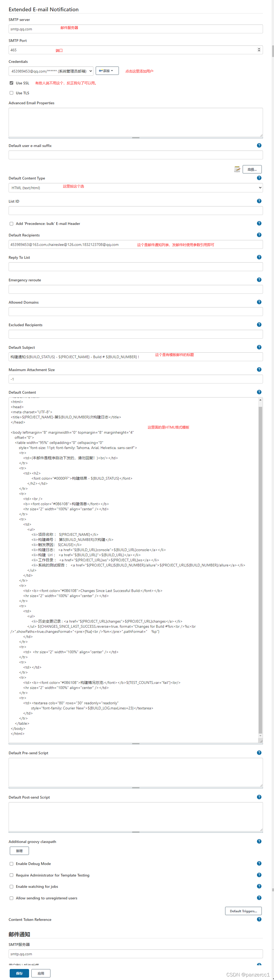Screen dimensions: 274x980
Task: Click the Default Post-send Script textarea
Action: (x=136, y=817)
